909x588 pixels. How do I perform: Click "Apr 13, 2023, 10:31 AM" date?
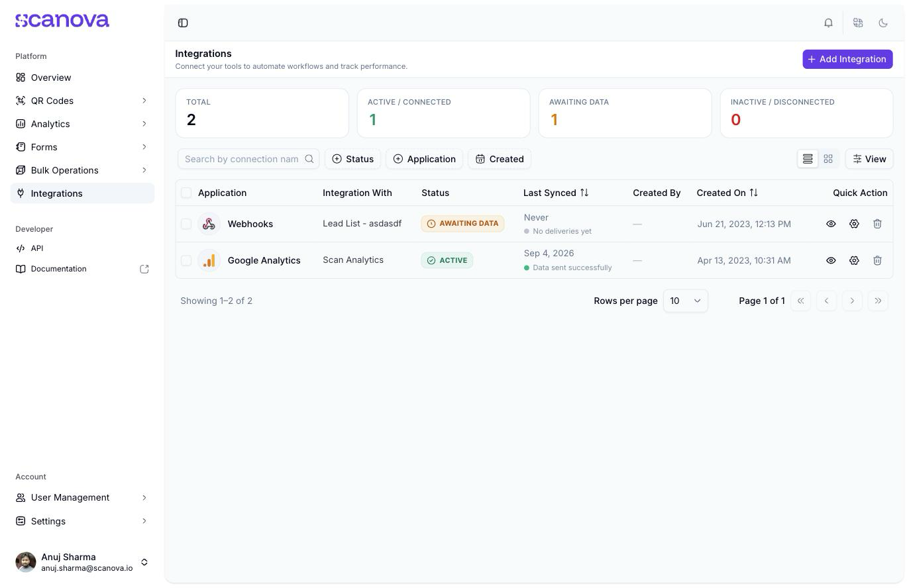point(744,260)
